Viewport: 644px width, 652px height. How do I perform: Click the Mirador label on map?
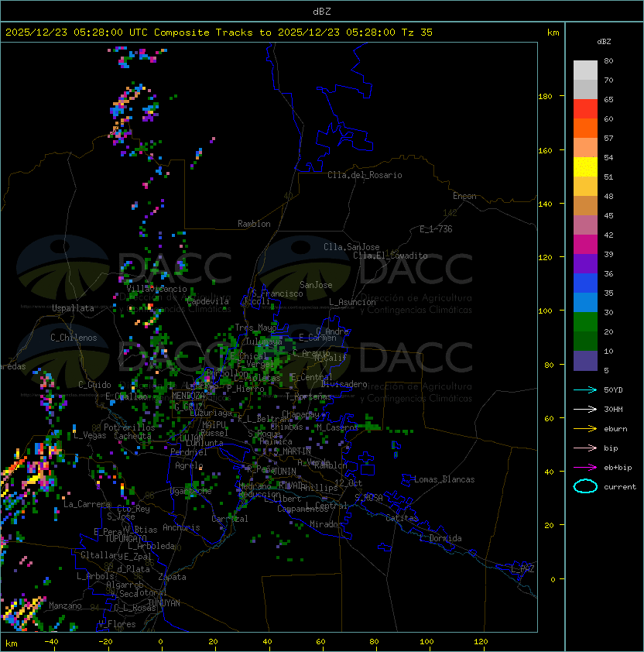tap(327, 524)
